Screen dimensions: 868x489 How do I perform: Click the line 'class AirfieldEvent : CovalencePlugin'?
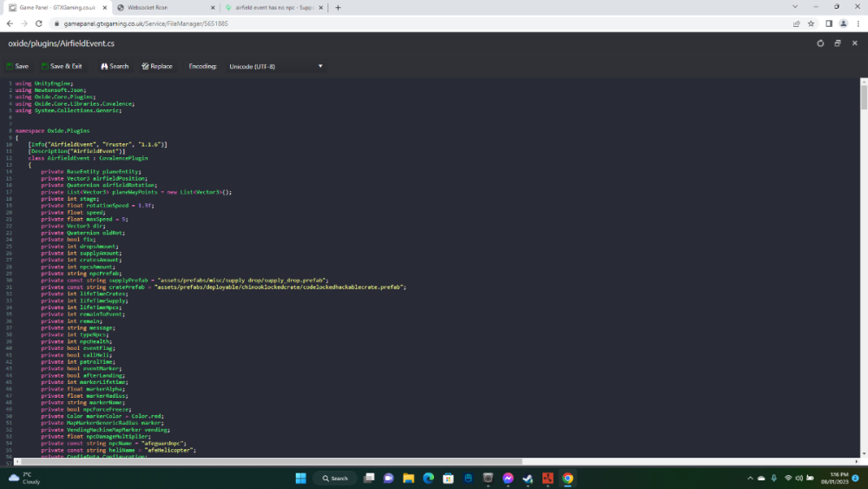(x=88, y=158)
